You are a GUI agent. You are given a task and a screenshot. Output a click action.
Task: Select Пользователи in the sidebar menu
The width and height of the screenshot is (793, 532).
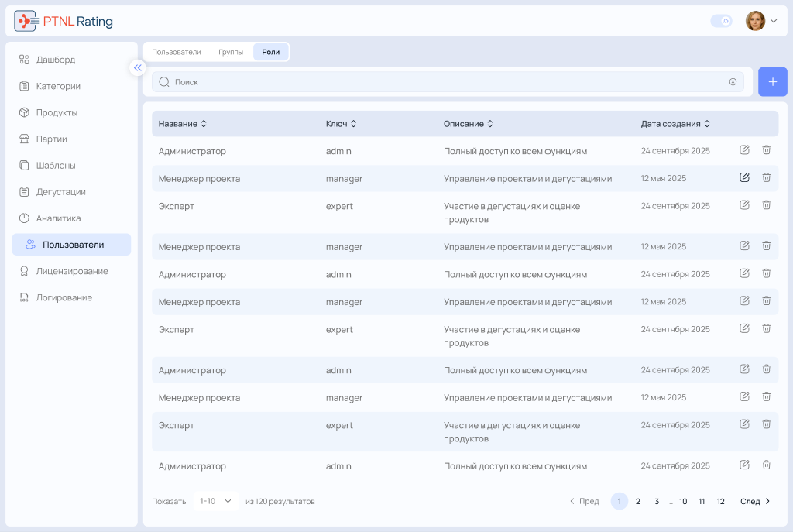(71, 245)
